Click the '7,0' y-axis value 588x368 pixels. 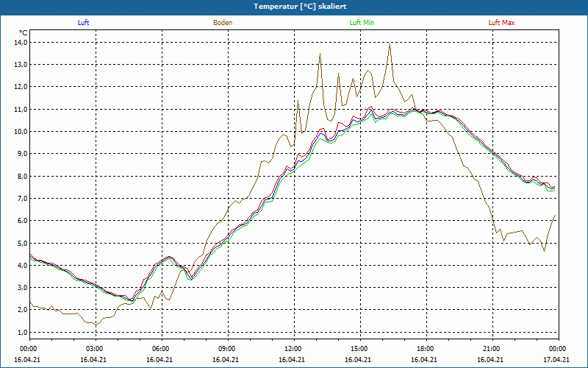(x=23, y=198)
